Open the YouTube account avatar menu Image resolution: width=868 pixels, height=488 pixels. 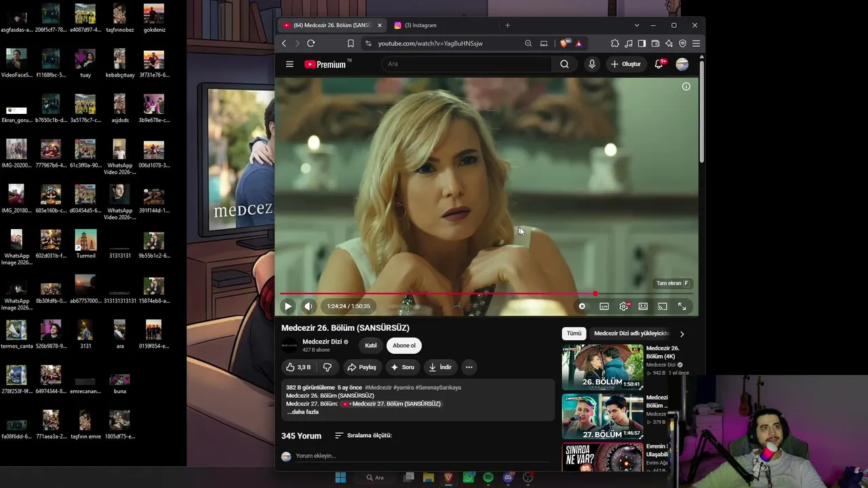click(682, 64)
